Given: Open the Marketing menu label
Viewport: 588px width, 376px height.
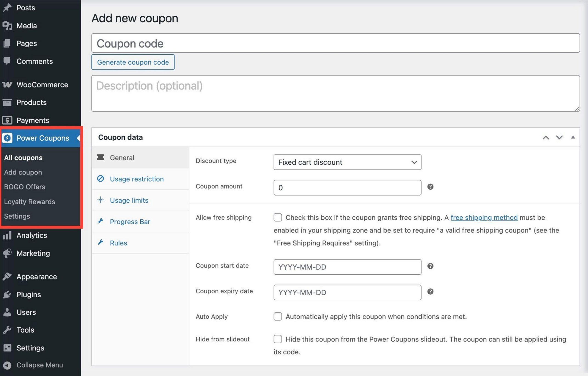Looking at the screenshot, I should [33, 253].
